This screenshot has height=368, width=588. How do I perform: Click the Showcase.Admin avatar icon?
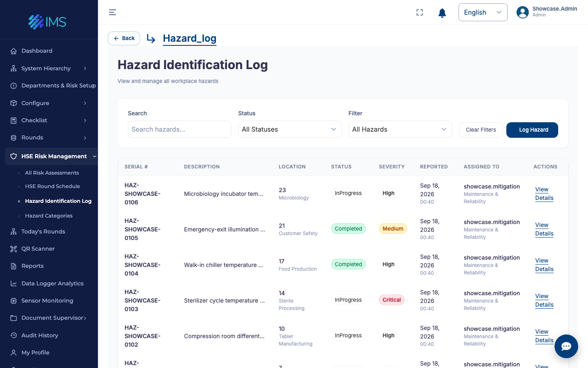(x=523, y=12)
